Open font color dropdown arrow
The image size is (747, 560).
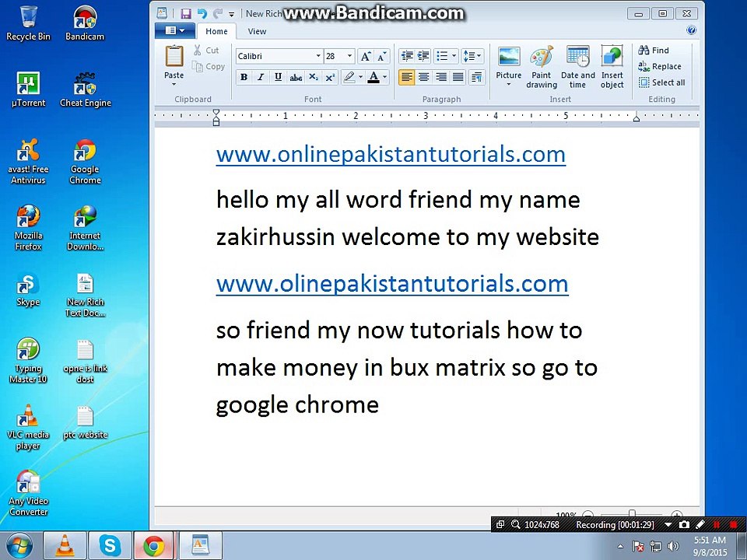(385, 77)
